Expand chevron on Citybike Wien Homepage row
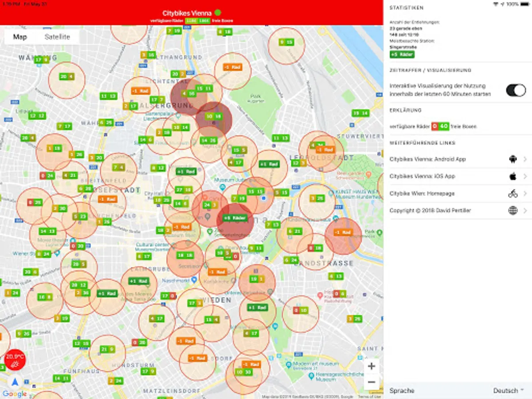This screenshot has width=532, height=399. [x=525, y=193]
